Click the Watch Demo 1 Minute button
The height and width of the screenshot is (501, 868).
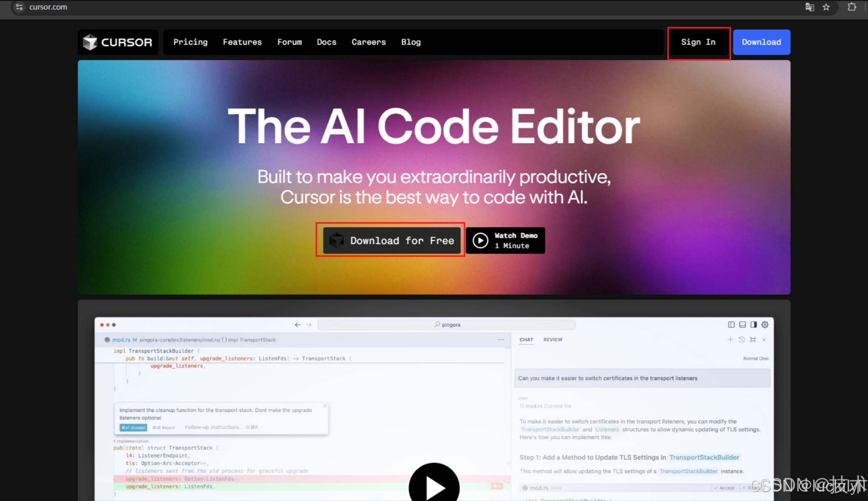pyautogui.click(x=505, y=240)
